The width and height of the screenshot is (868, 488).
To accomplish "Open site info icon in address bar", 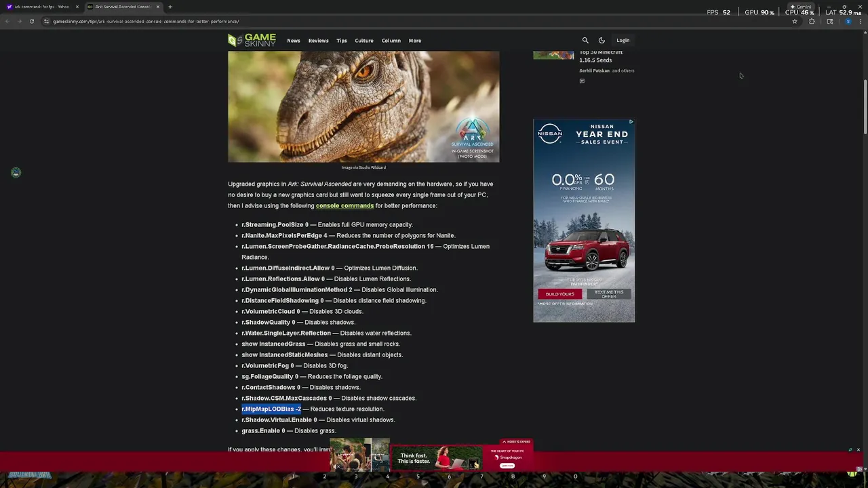I will (x=46, y=21).
